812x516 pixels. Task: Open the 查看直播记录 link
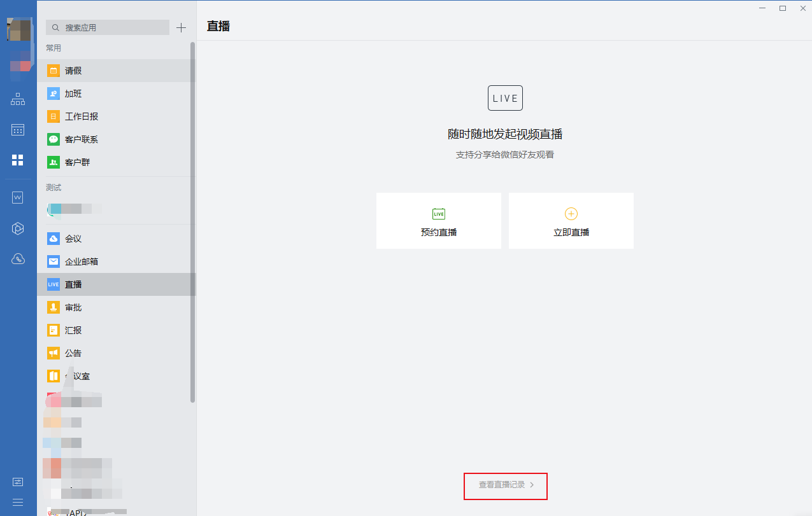506,485
